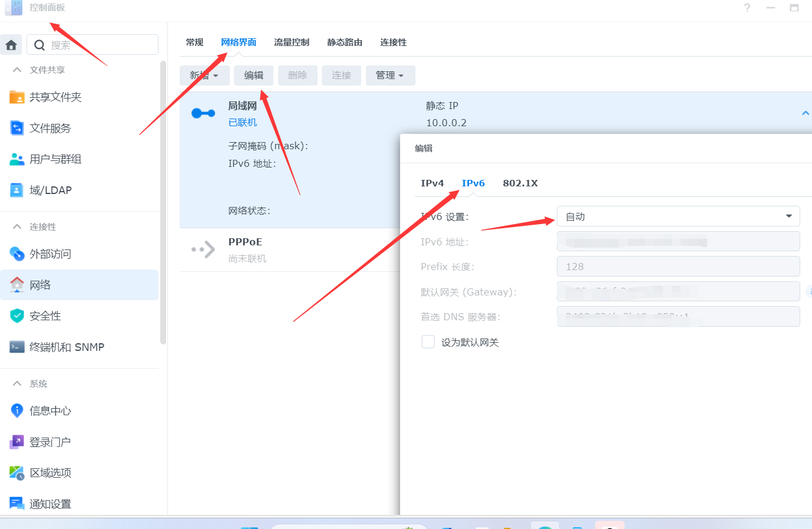
Task: Open 通知设置 notification icon
Action: point(17,504)
